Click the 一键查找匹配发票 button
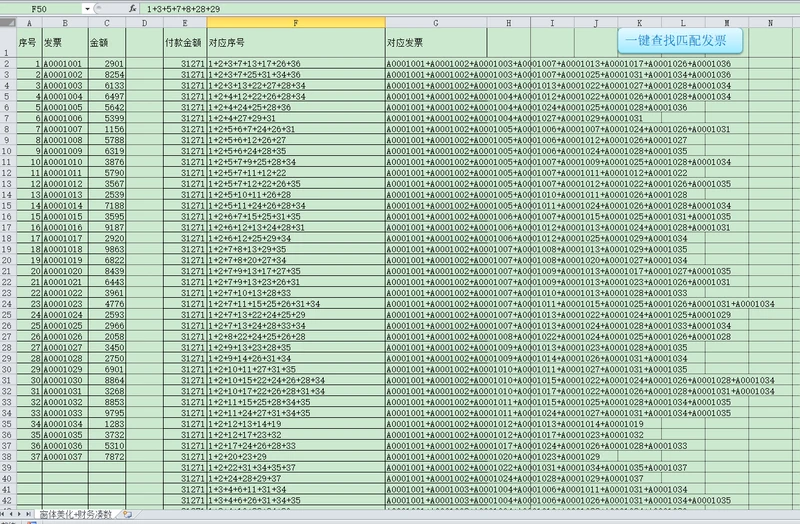 tap(680, 41)
